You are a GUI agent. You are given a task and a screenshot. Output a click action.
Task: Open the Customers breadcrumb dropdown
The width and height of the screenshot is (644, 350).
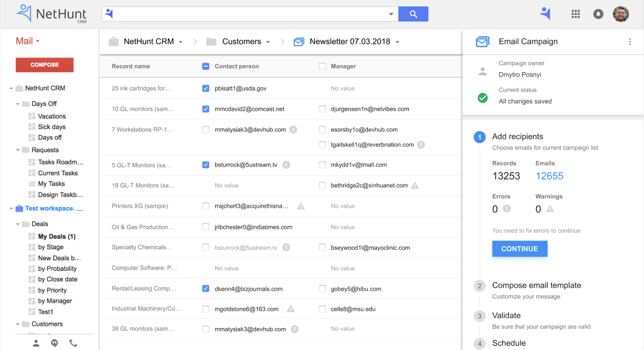pyautogui.click(x=268, y=42)
